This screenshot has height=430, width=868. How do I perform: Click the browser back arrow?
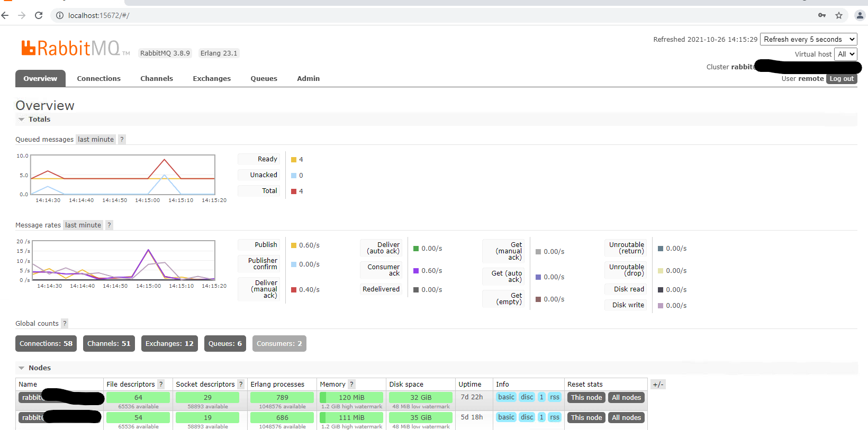point(5,15)
